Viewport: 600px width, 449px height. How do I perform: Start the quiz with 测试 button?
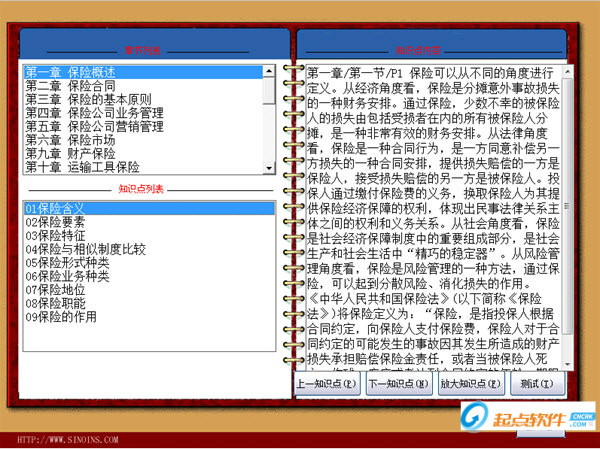click(x=537, y=384)
